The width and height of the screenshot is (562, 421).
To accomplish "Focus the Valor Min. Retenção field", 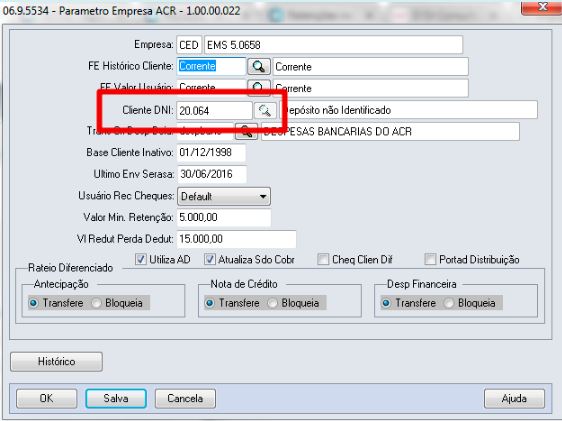I will (x=224, y=217).
